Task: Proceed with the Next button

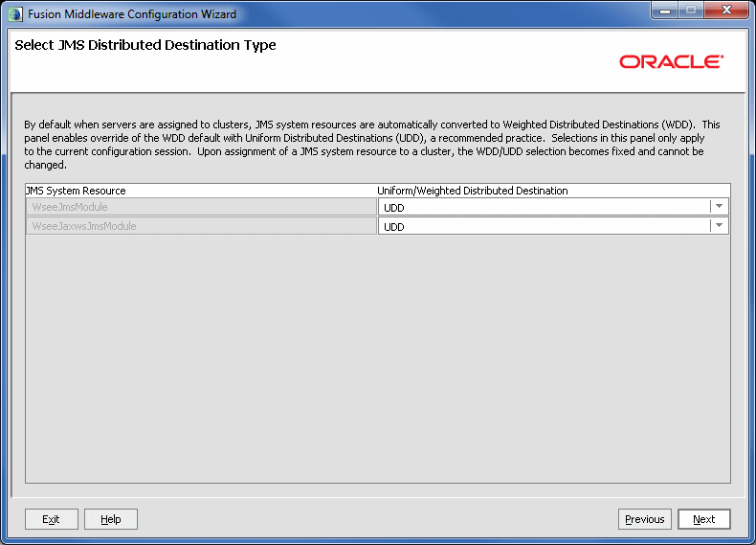Action: [703, 519]
